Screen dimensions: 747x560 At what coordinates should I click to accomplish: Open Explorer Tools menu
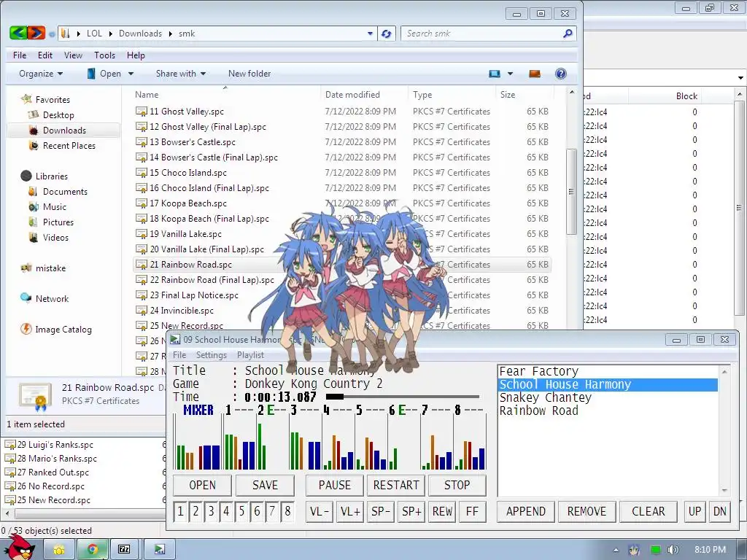point(104,55)
